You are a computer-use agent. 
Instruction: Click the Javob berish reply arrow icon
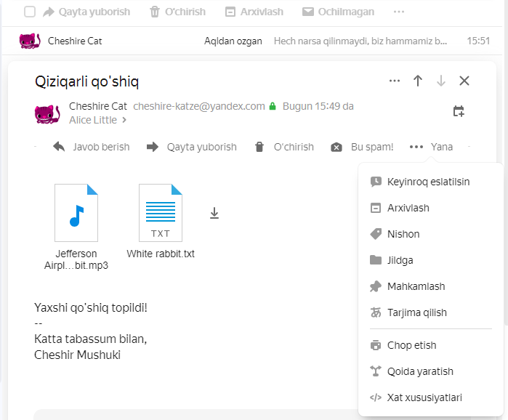click(x=59, y=147)
